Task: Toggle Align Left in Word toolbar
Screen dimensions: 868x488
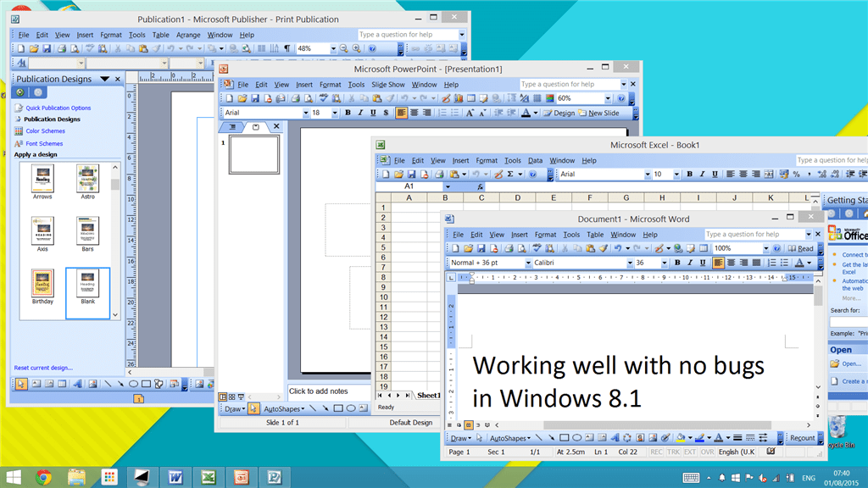Action: click(x=718, y=263)
